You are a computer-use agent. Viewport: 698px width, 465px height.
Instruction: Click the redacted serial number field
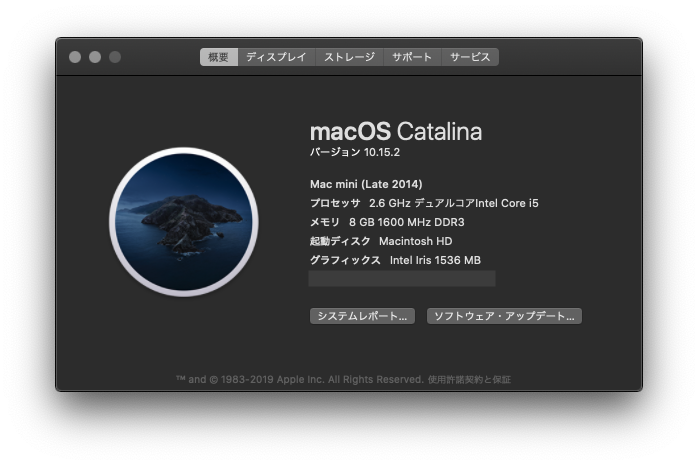[402, 279]
